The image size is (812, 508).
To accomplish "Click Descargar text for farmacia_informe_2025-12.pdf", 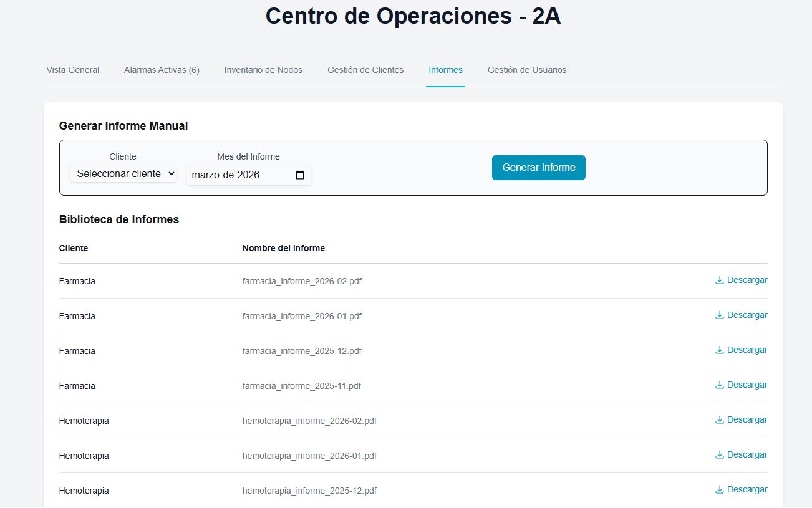I will click(x=747, y=350).
